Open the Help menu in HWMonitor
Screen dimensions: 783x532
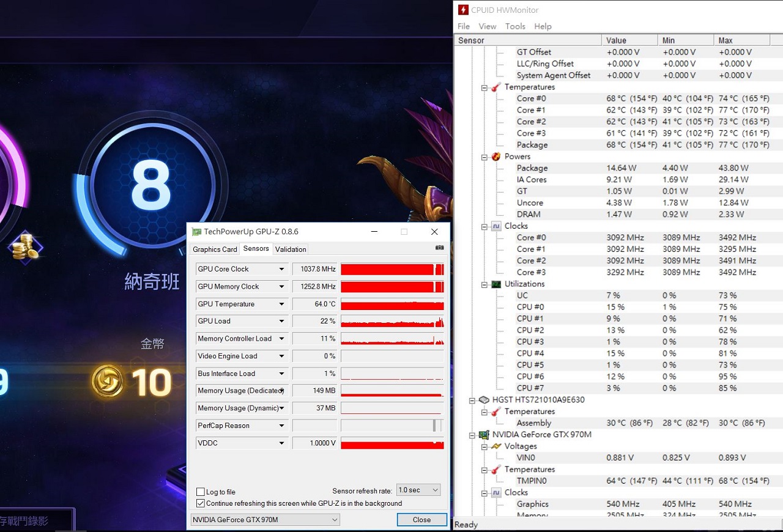[x=543, y=26]
